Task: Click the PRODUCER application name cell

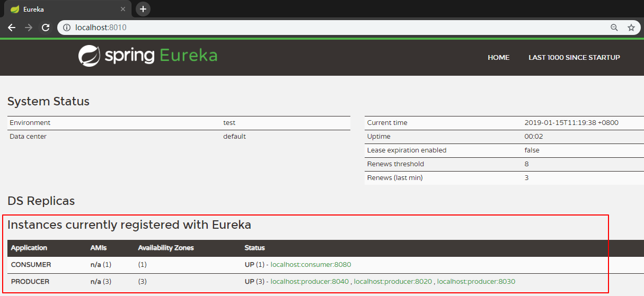Action: coord(30,282)
